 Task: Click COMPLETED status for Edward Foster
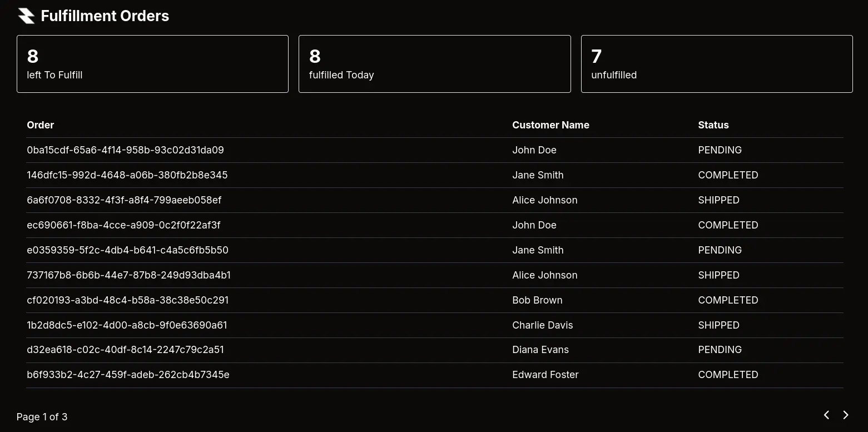[728, 375]
